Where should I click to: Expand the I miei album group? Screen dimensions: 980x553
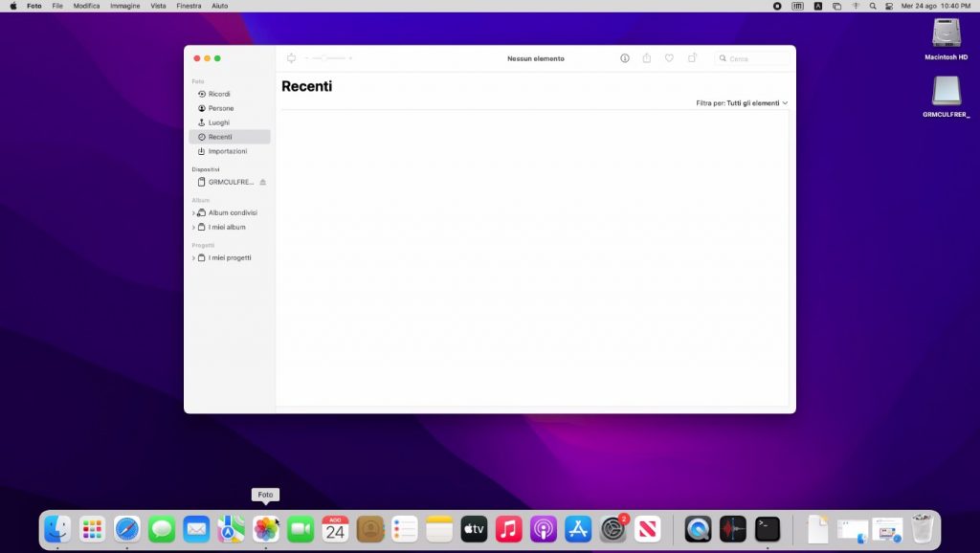(x=193, y=228)
